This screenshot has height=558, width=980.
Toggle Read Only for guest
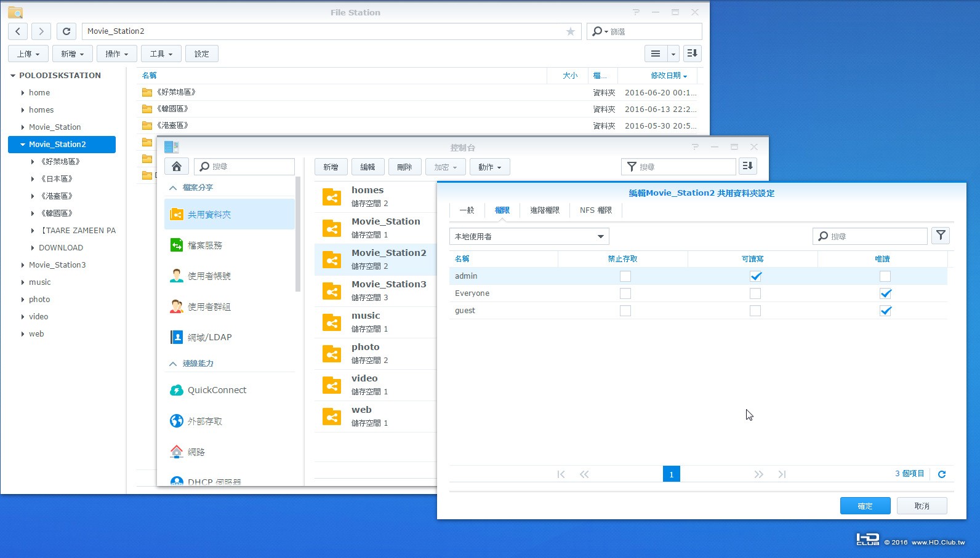[x=885, y=311]
